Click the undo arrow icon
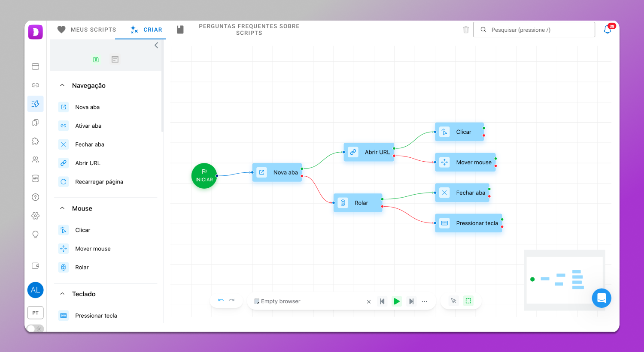This screenshot has width=644, height=352. pos(221,301)
